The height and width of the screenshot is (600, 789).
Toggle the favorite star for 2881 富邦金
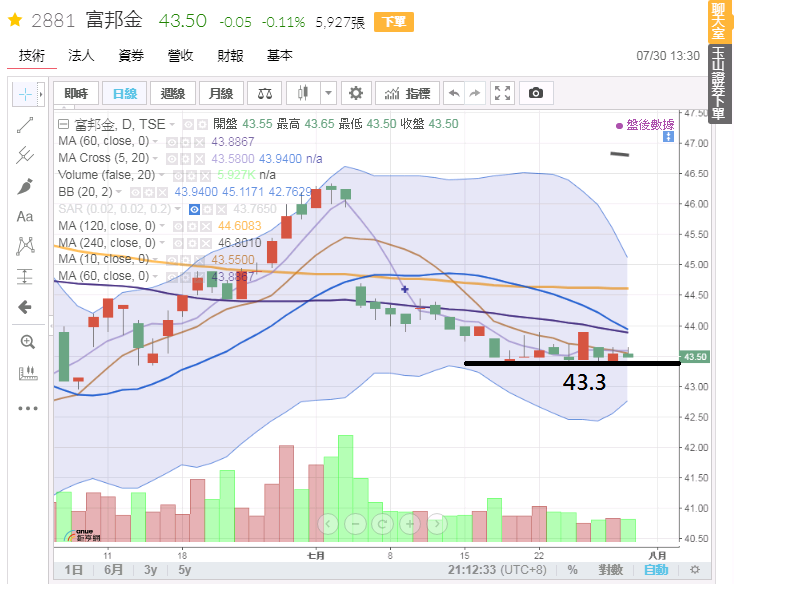point(15,21)
